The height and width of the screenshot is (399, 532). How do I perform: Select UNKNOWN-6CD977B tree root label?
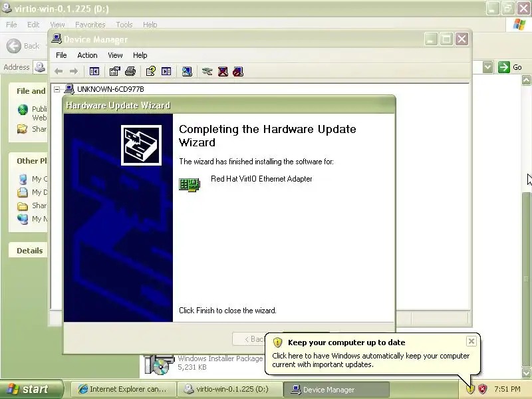point(110,89)
